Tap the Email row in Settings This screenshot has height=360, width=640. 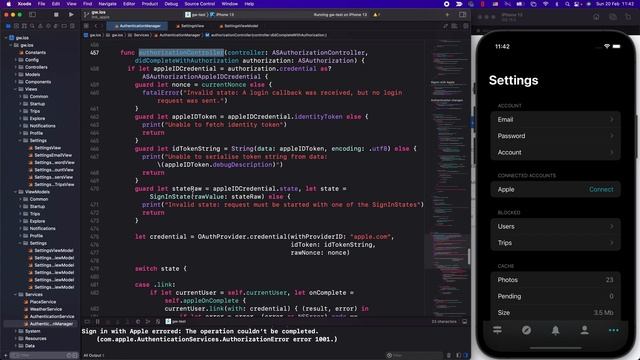(x=555, y=120)
